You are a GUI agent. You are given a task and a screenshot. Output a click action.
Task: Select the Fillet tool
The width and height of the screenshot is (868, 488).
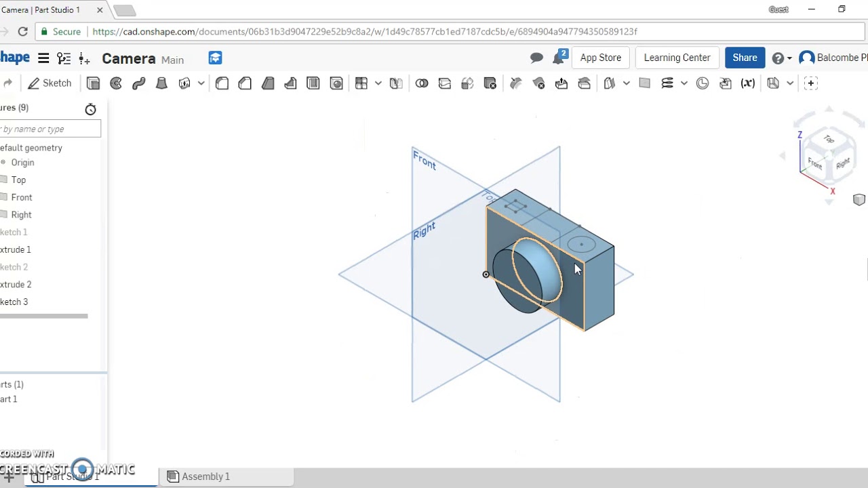[222, 83]
